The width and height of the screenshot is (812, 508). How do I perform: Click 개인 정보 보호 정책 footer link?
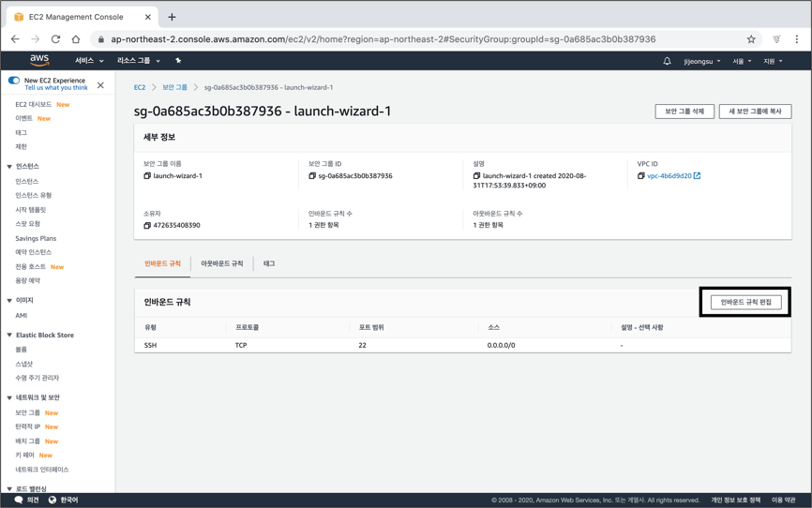coord(735,501)
